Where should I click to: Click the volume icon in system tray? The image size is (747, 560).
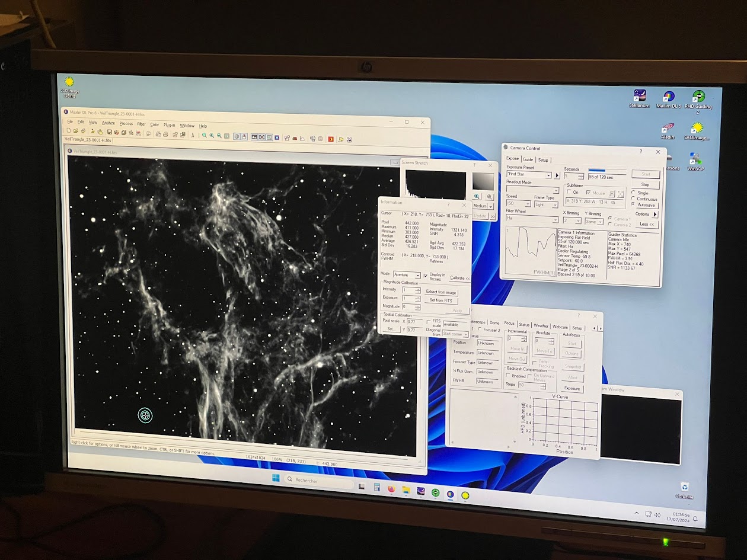click(x=657, y=514)
